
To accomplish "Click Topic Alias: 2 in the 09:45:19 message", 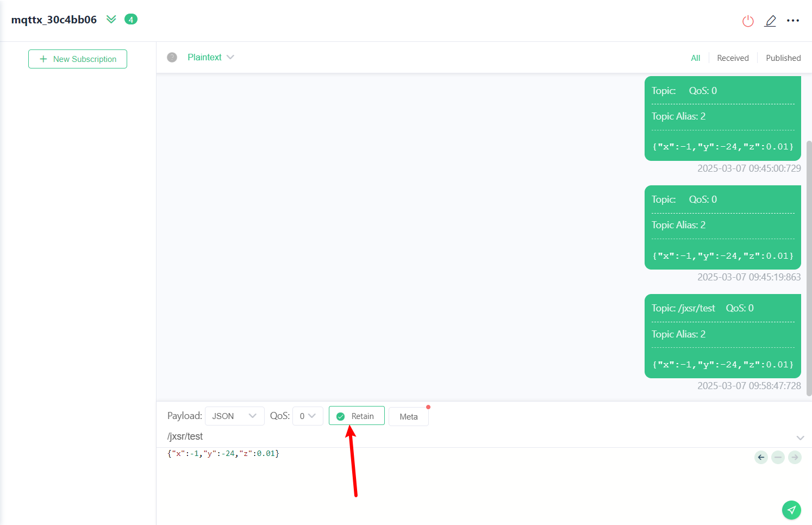I will pos(678,225).
